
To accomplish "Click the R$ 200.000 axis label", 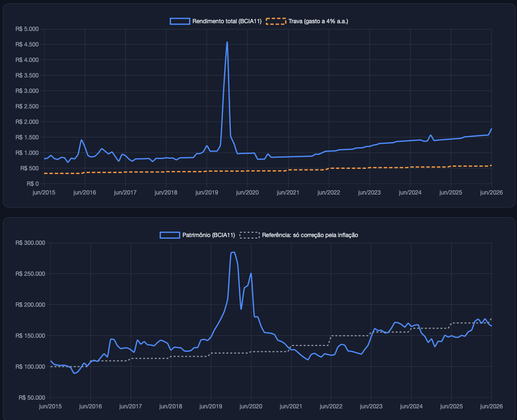I will (30, 304).
